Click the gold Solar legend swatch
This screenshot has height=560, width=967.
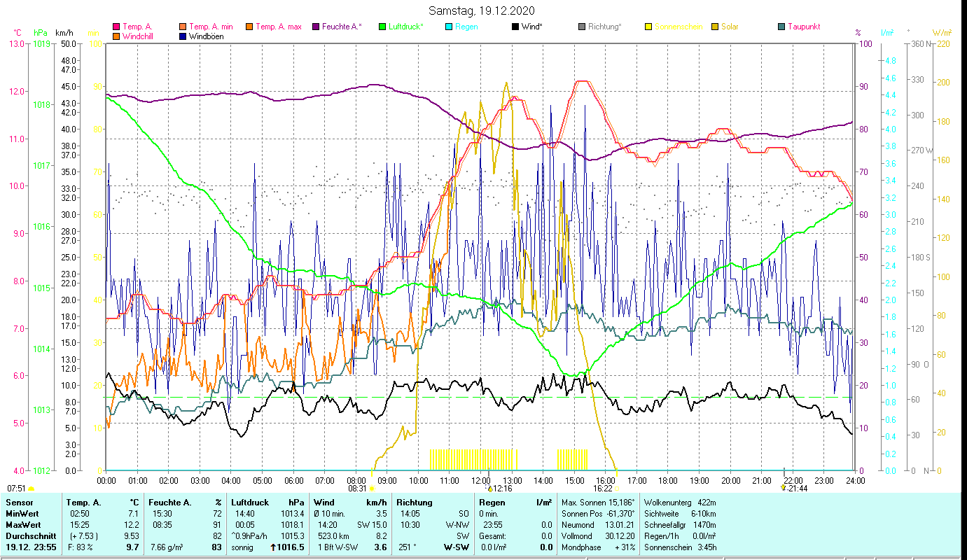[714, 27]
